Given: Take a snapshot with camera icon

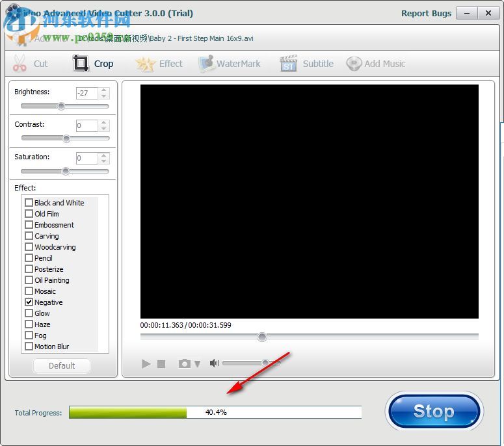Looking at the screenshot, I should 185,363.
